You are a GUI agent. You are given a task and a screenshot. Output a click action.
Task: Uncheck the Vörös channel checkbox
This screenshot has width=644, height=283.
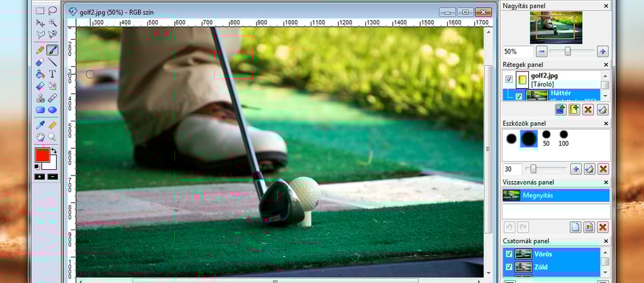pyautogui.click(x=509, y=254)
